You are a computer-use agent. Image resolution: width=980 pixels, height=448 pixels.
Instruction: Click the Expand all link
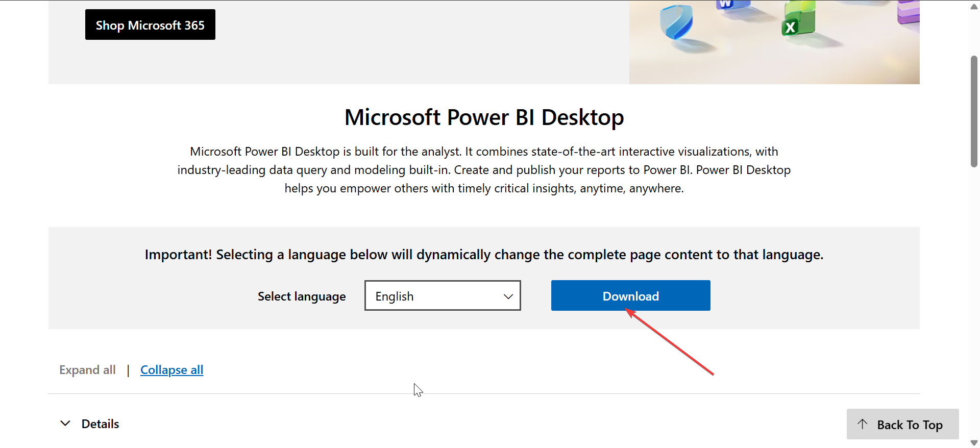pos(87,370)
